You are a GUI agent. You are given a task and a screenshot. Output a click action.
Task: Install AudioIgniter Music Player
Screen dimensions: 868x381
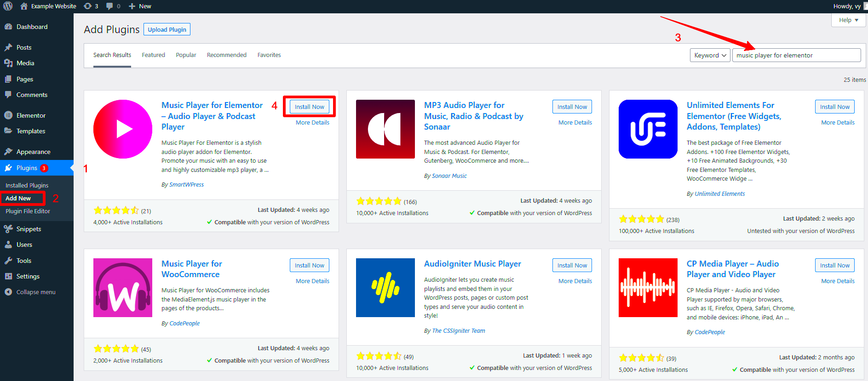coord(572,265)
